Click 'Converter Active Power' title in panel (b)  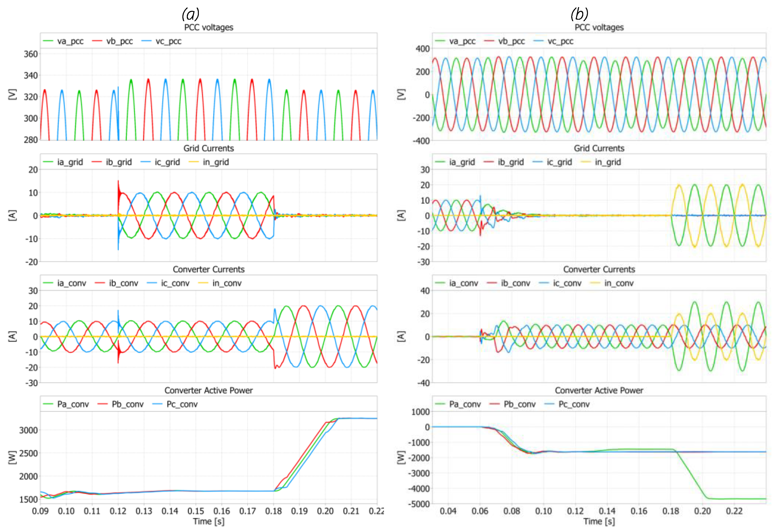[599, 391]
